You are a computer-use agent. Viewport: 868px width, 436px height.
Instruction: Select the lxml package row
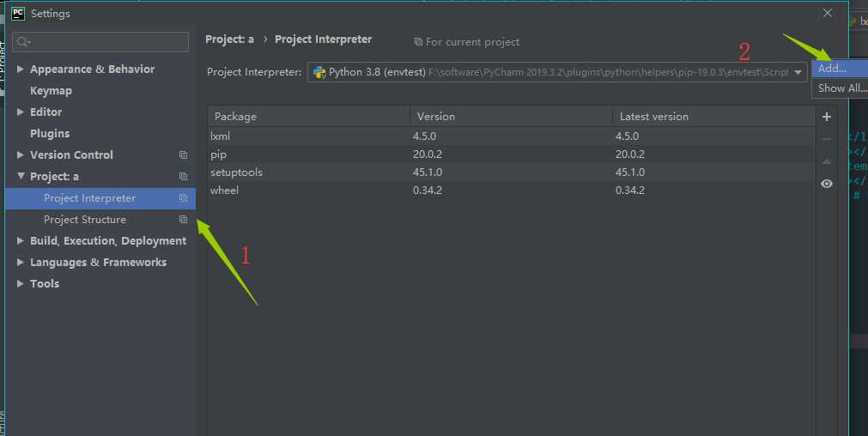pyautogui.click(x=511, y=136)
